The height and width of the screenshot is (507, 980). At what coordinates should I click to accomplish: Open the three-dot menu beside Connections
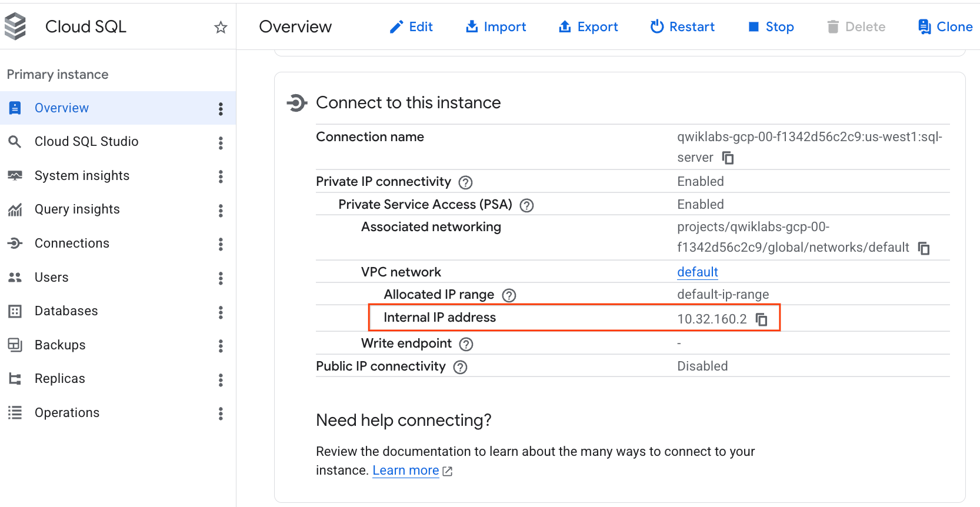[221, 244]
